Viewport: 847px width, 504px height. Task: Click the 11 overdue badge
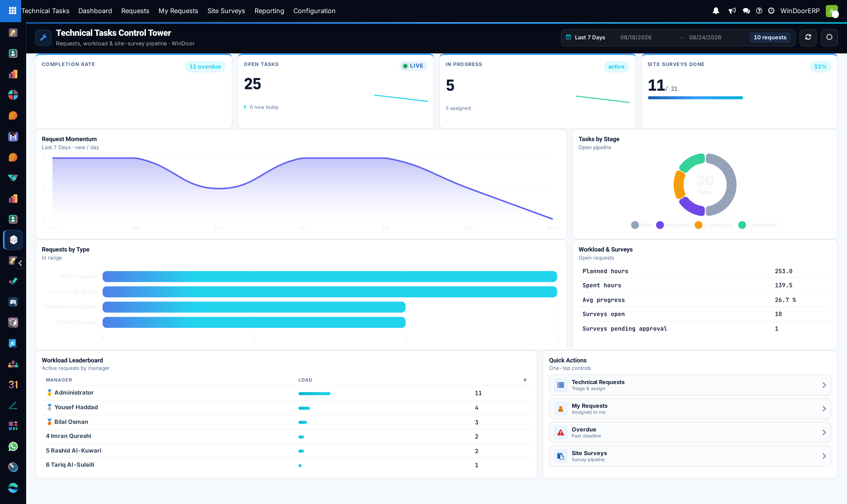pos(205,67)
